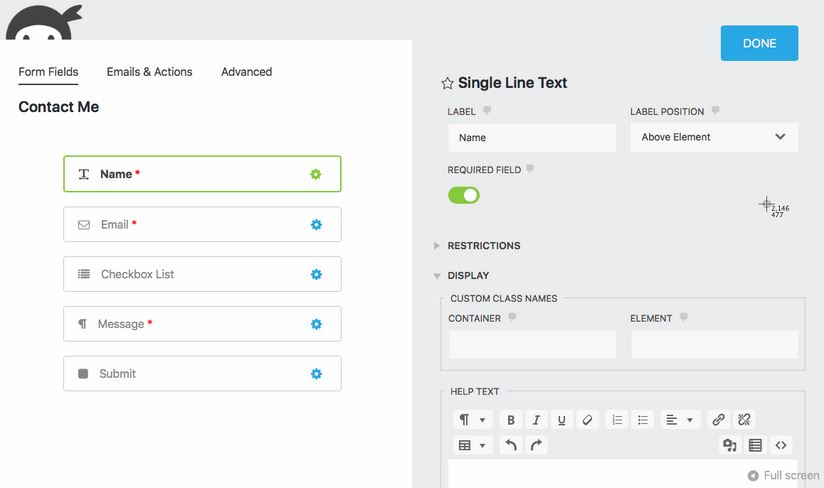Select the Submit field row

pyautogui.click(x=202, y=373)
